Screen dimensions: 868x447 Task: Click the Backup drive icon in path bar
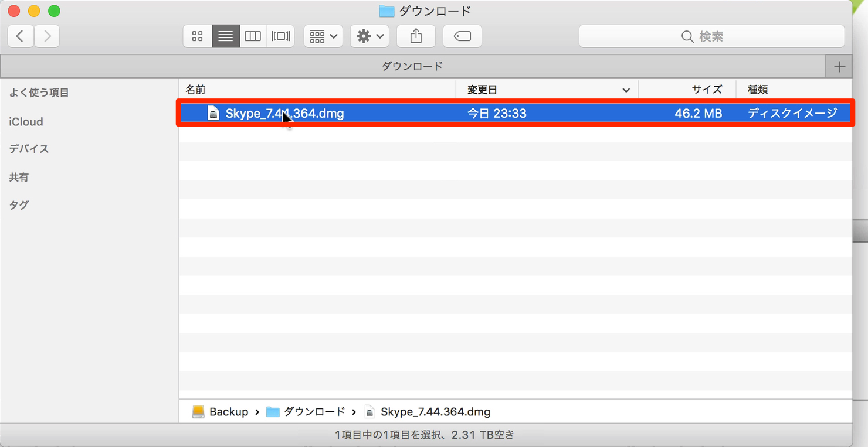click(x=199, y=412)
